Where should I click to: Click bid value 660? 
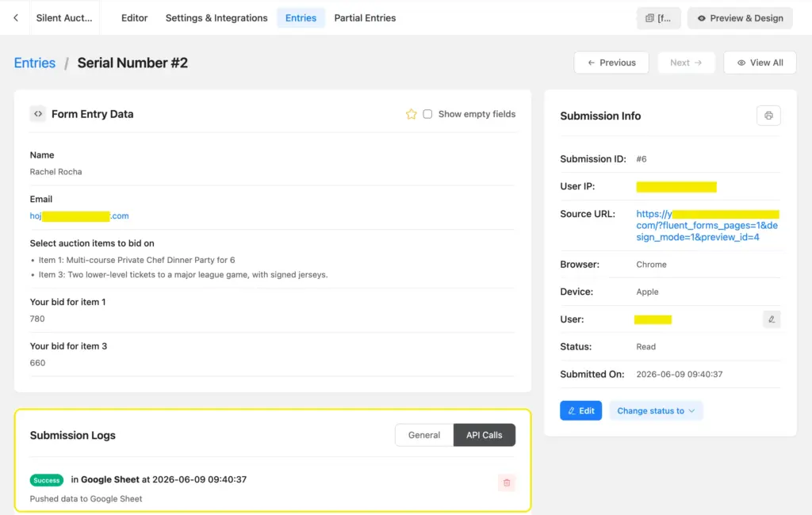(x=38, y=363)
